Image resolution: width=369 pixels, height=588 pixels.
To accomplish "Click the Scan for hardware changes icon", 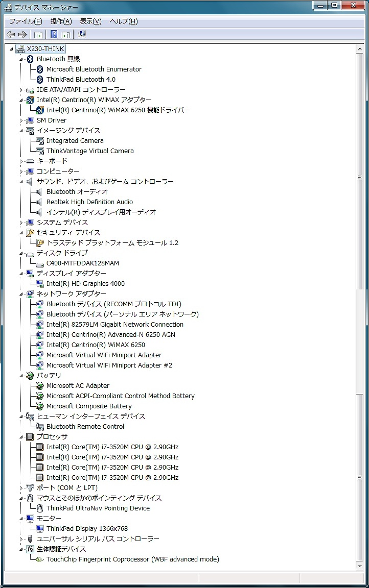I will [82, 35].
